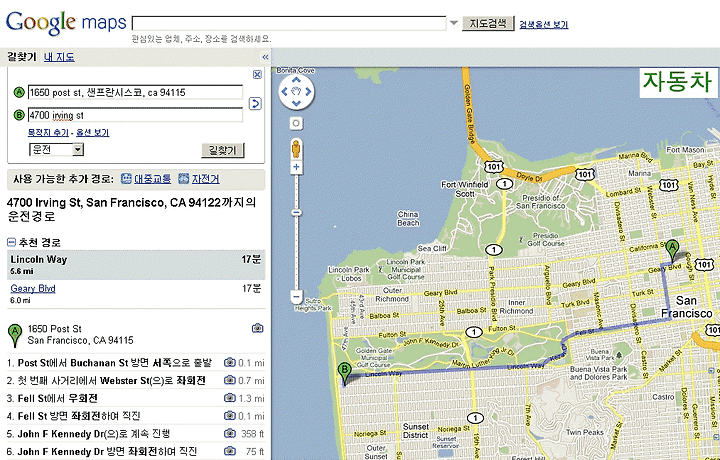The width and height of the screenshot is (720, 460).
Task: Open the 운전 travel mode dropdown
Action: click(56, 149)
